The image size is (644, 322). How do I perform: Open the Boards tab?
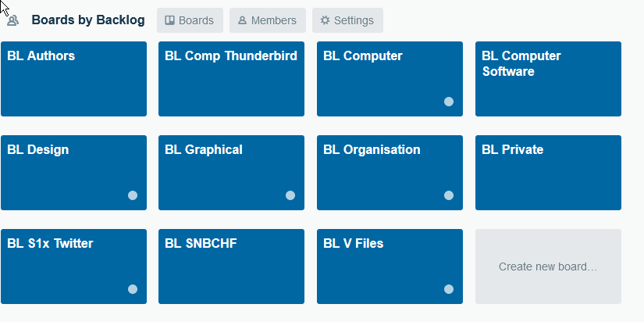point(190,20)
